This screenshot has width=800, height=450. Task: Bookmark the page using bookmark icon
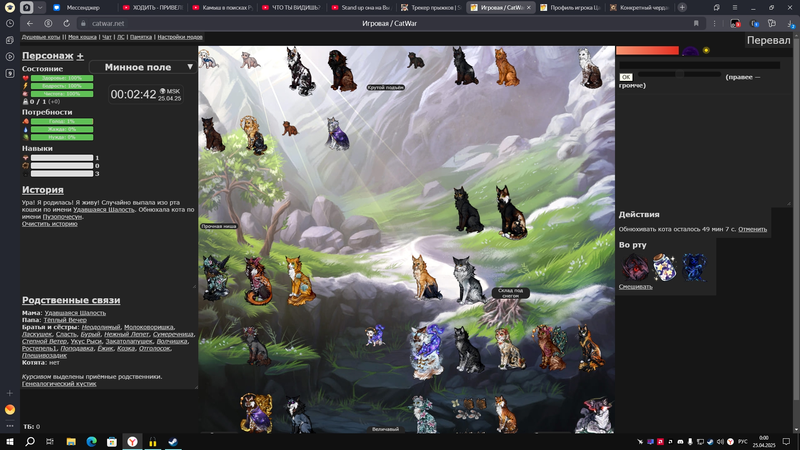[696, 23]
